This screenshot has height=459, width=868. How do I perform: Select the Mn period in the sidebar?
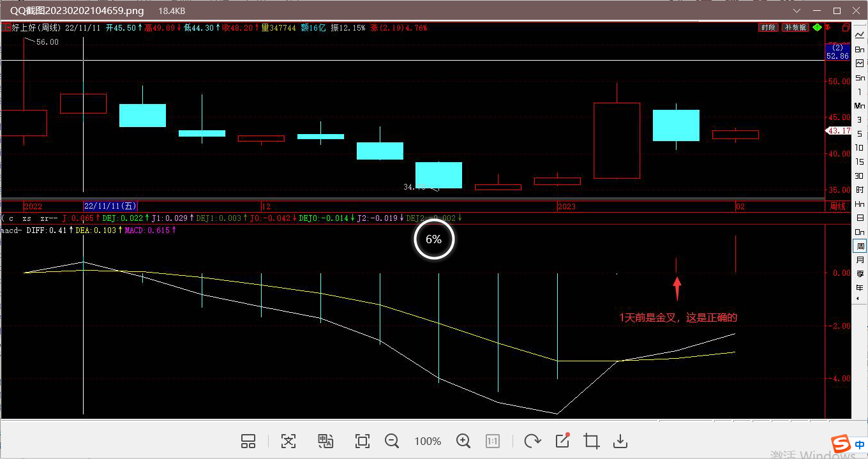tap(860, 105)
